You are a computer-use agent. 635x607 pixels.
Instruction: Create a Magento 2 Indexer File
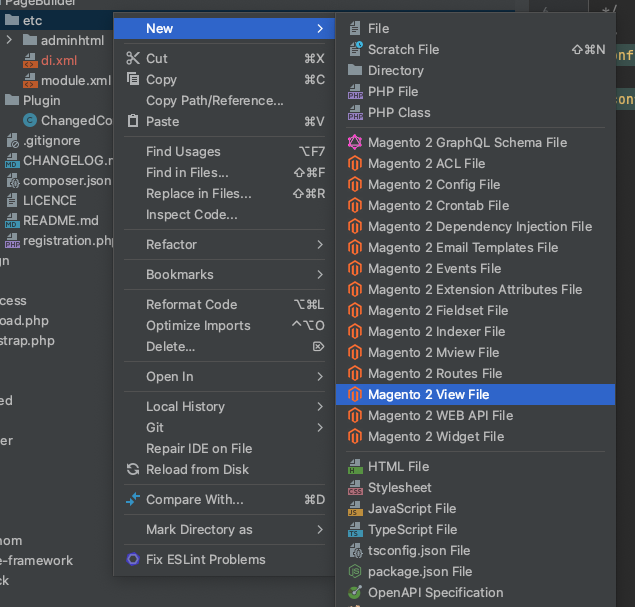[475, 332]
